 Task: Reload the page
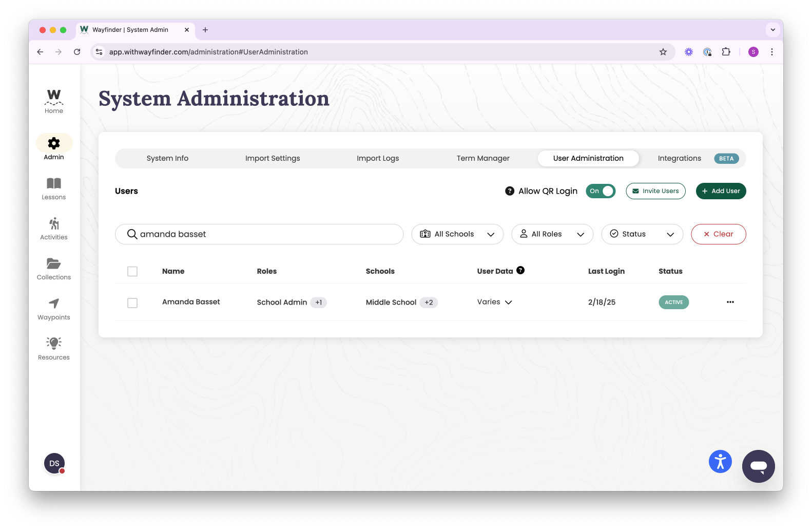[77, 52]
